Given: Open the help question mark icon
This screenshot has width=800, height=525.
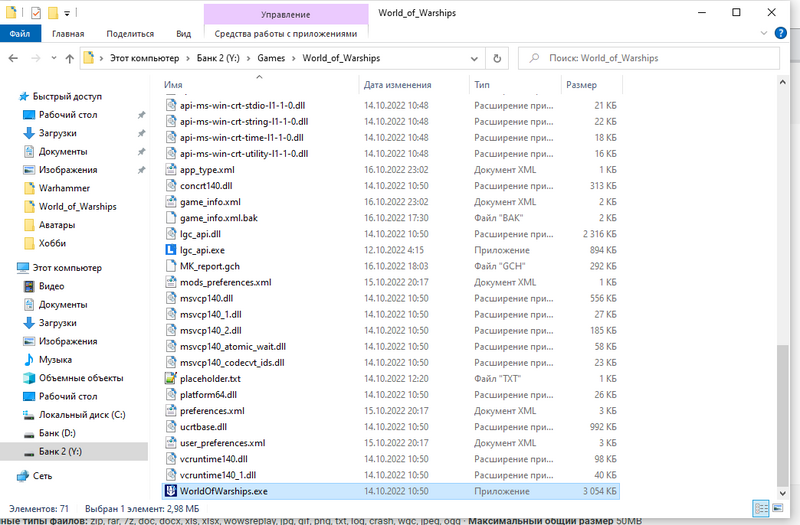Looking at the screenshot, I should click(780, 33).
